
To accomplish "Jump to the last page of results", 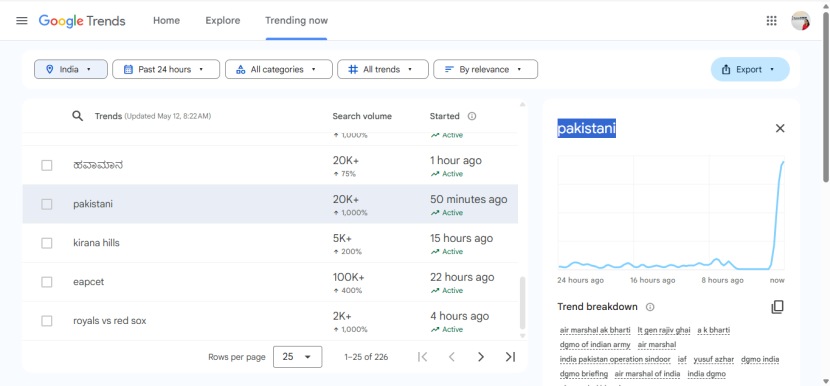I will coord(510,357).
